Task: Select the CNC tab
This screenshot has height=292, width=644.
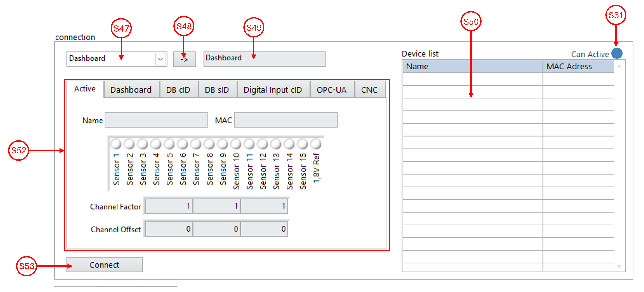Action: click(x=369, y=90)
